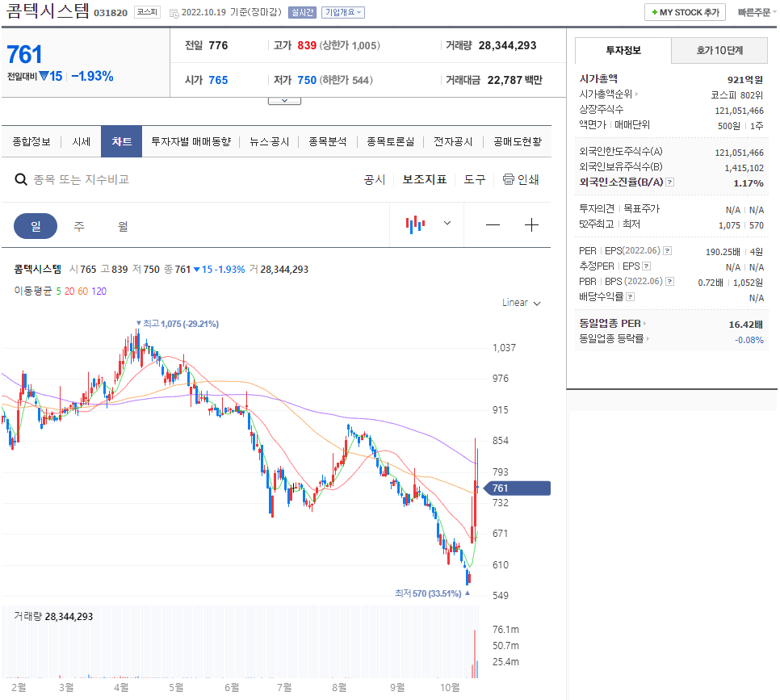This screenshot has height=700, width=780.
Task: Click help icon beside PBR BPS (2022.06)
Action: pos(670,282)
